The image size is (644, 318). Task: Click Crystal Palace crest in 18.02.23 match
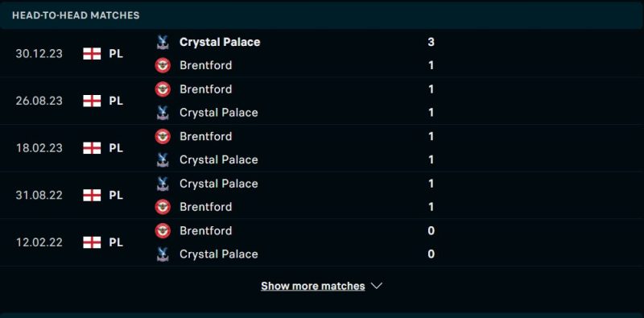pyautogui.click(x=163, y=160)
